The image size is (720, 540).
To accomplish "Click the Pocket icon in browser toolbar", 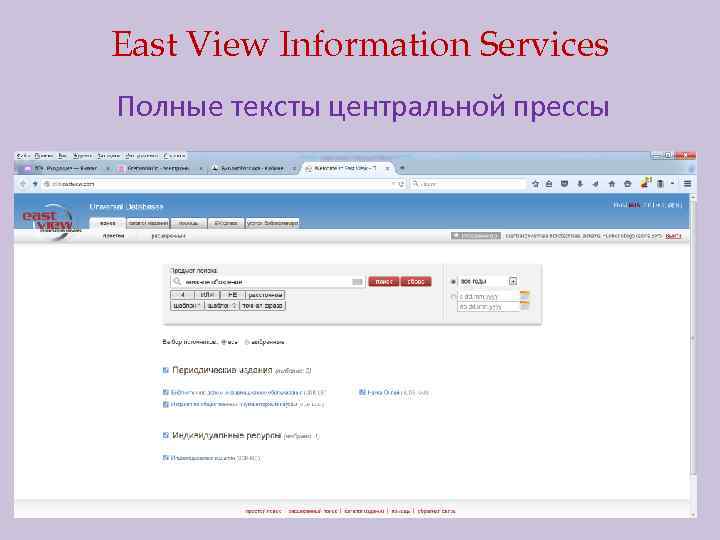I will [564, 184].
